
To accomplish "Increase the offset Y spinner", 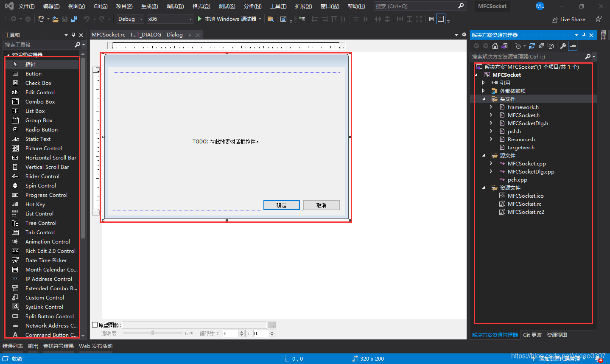I will point(273,332).
